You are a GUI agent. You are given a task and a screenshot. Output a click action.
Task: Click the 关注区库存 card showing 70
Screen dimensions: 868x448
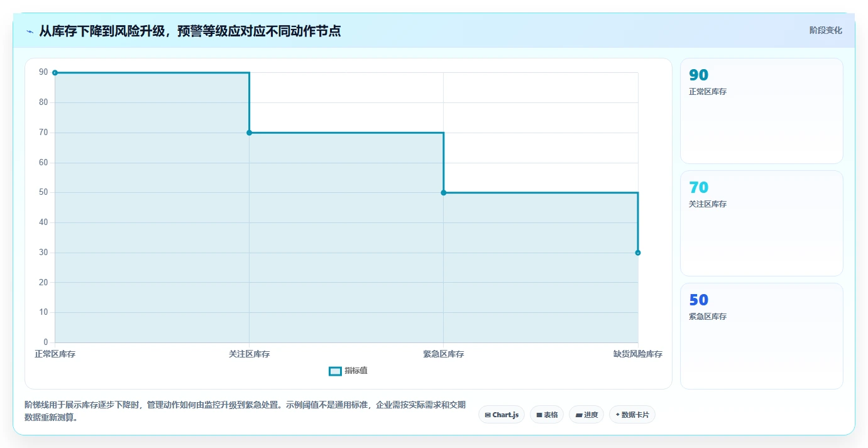762,223
